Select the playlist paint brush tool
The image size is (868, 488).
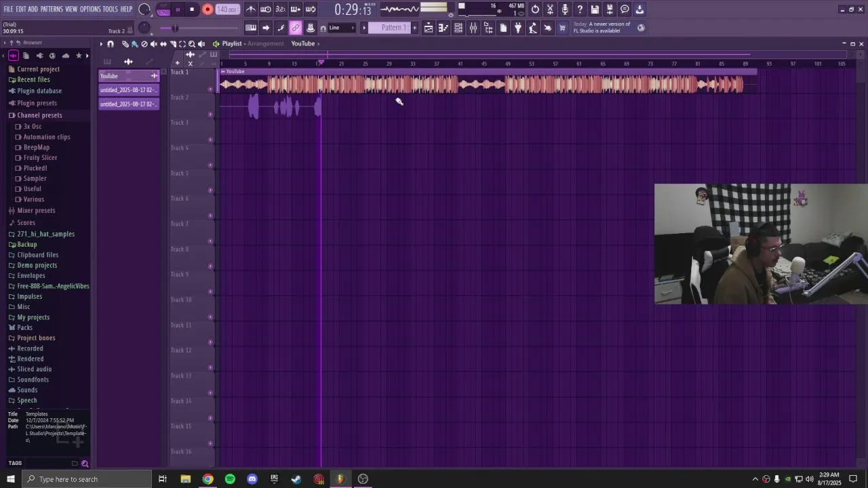tap(134, 44)
